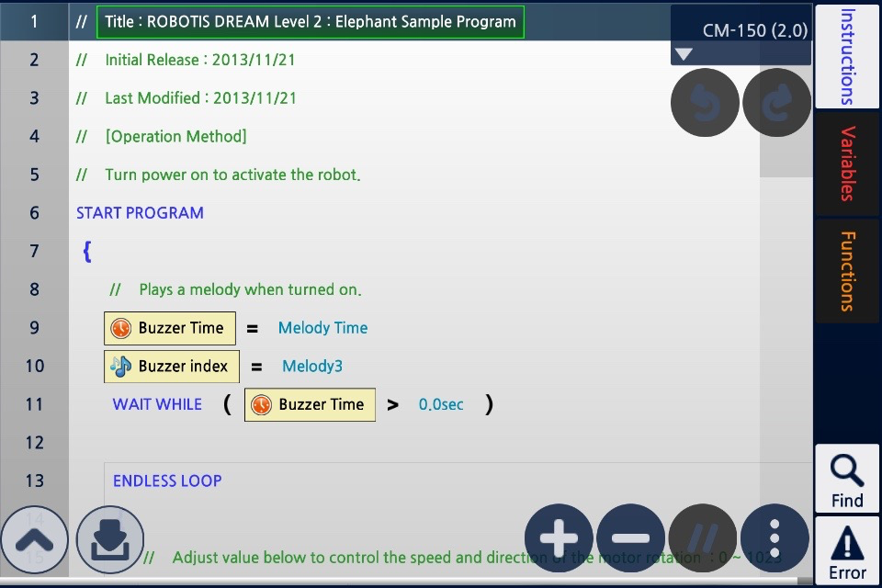Open the three-dots more options button

point(775,537)
